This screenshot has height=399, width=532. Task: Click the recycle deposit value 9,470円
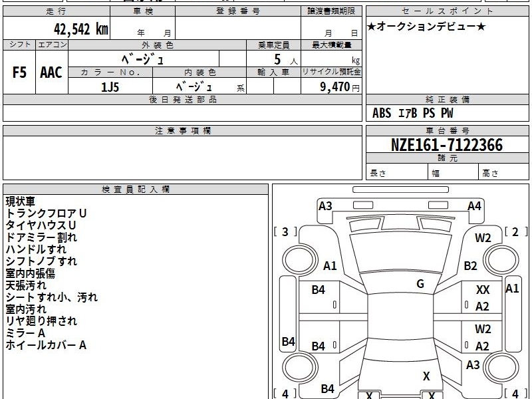pyautogui.click(x=340, y=87)
